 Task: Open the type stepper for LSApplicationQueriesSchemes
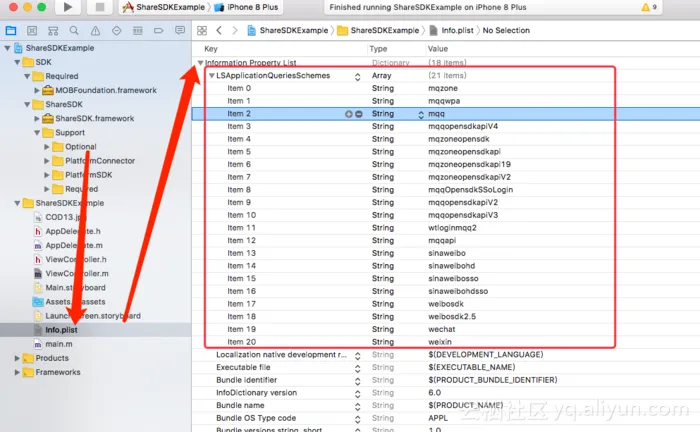pyautogui.click(x=357, y=76)
